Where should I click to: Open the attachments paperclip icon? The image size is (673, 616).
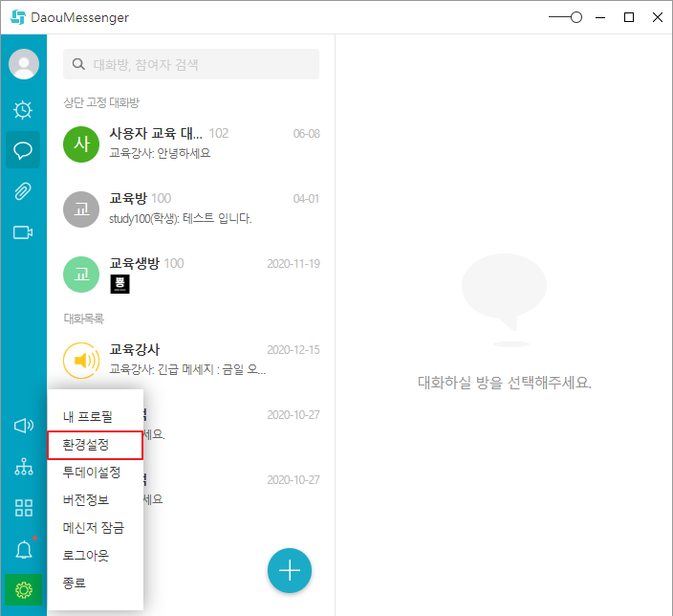(x=24, y=191)
